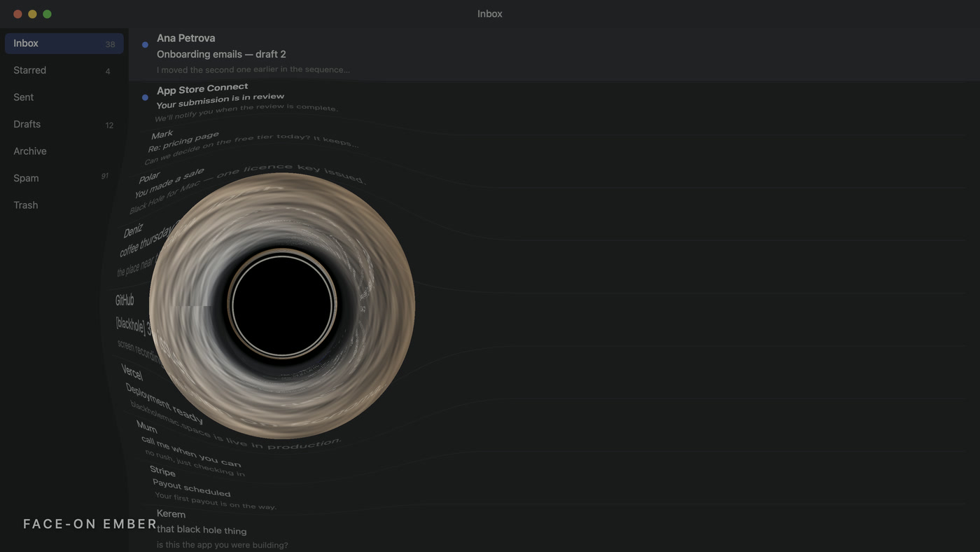Screen dimensions: 980x552
Task: Click the unread dot beside App Store Connect
Action: point(145,97)
